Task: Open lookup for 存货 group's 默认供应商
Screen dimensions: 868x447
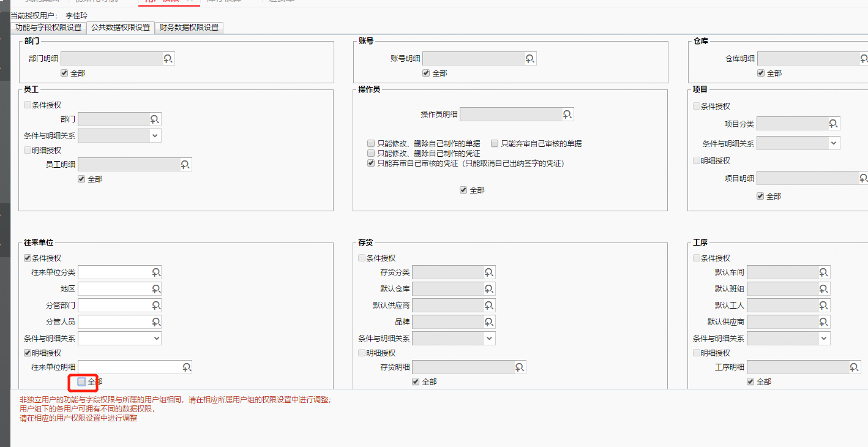Action: [x=489, y=305]
